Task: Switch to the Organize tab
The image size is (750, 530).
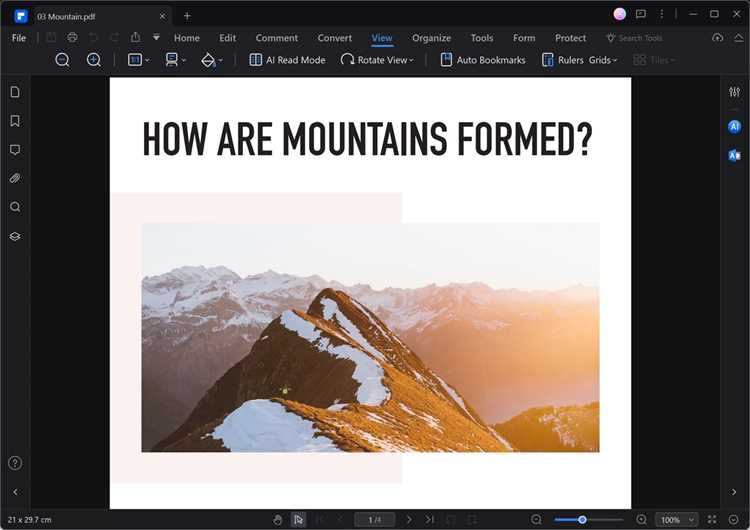Action: pyautogui.click(x=431, y=38)
